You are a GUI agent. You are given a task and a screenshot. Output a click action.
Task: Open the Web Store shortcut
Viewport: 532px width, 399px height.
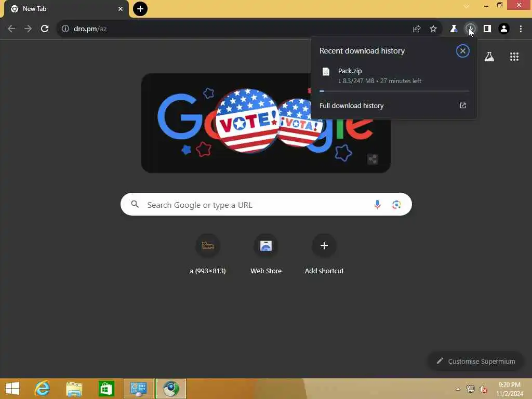coord(266,254)
